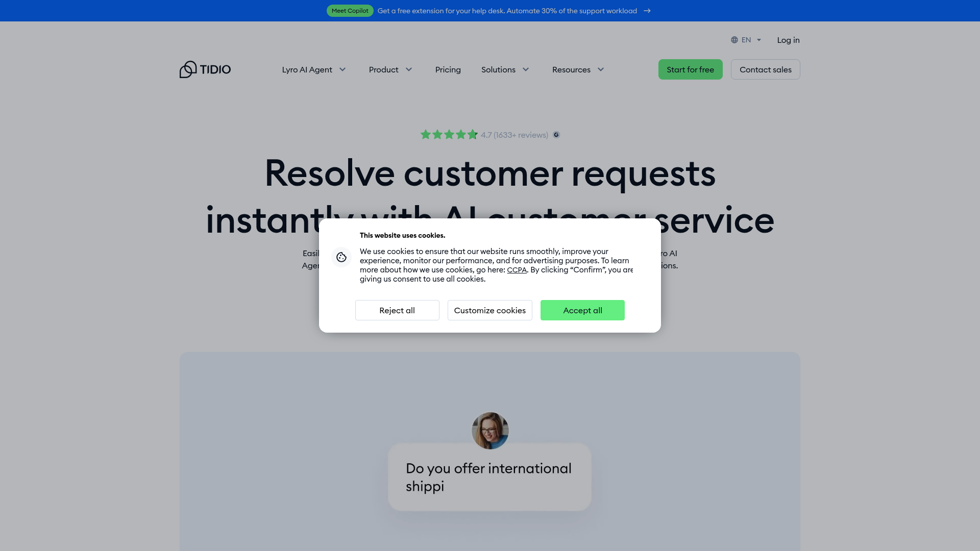Click the woman's avatar photo
The height and width of the screenshot is (551, 980).
click(490, 431)
